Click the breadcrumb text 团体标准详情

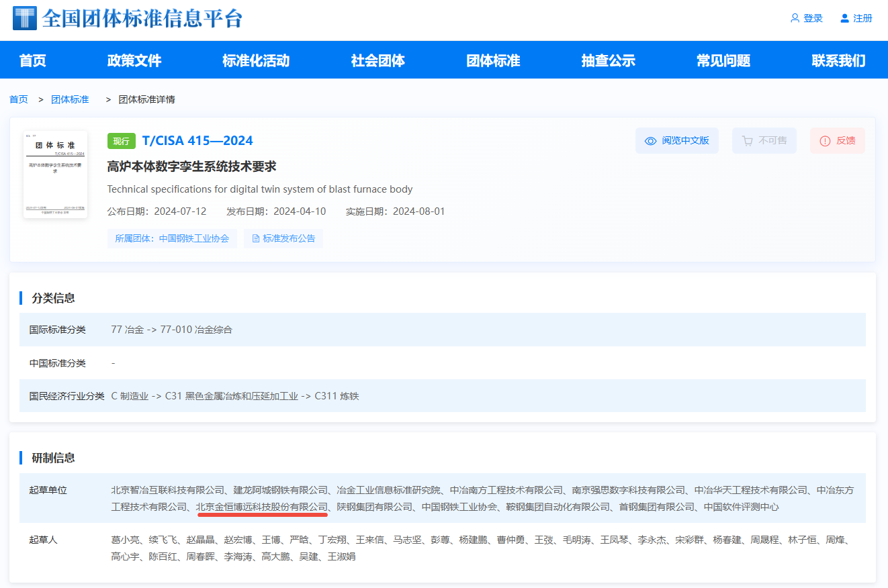147,99
